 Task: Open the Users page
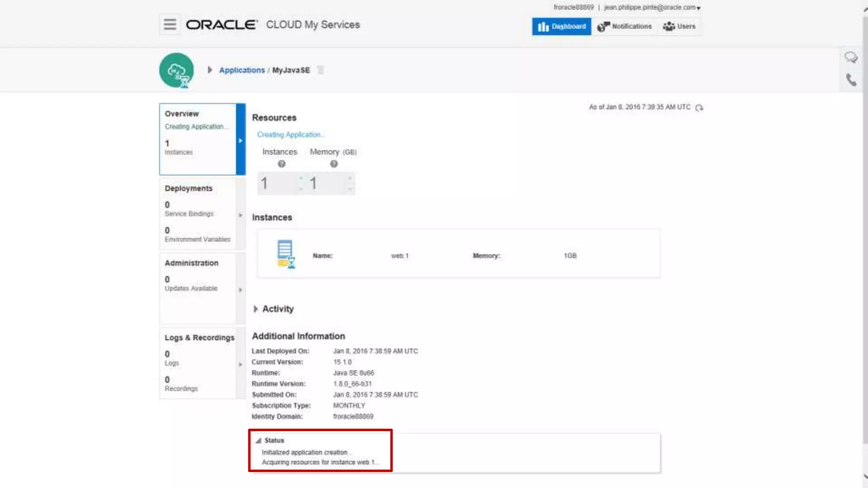pyautogui.click(x=679, y=26)
